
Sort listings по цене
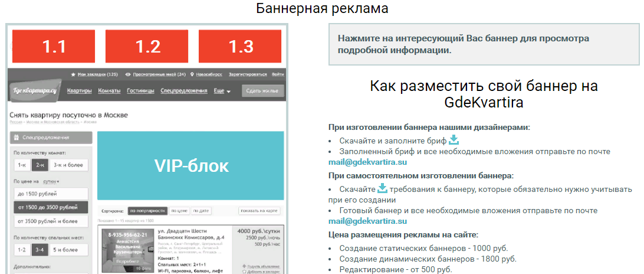pyautogui.click(x=179, y=211)
